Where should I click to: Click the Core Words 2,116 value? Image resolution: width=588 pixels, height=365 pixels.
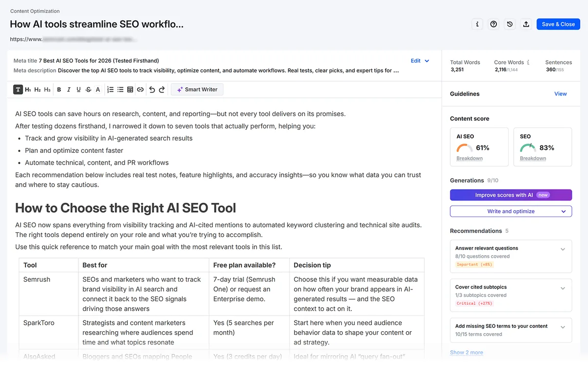[500, 70]
